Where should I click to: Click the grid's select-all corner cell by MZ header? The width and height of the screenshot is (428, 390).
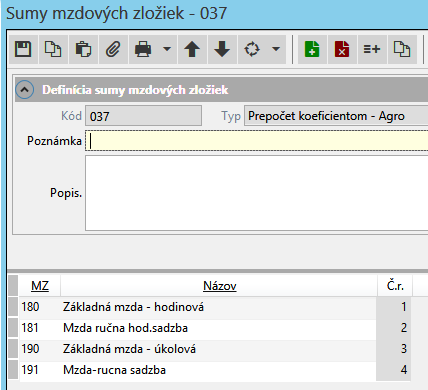click(13, 285)
